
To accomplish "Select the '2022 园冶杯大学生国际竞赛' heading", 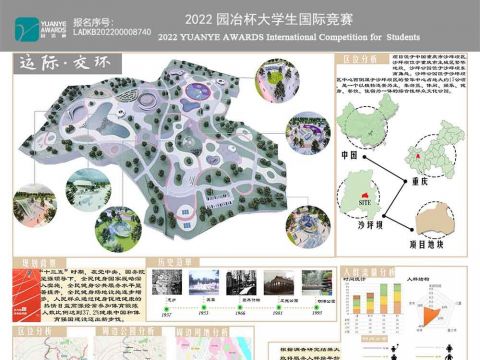I will click(269, 19).
